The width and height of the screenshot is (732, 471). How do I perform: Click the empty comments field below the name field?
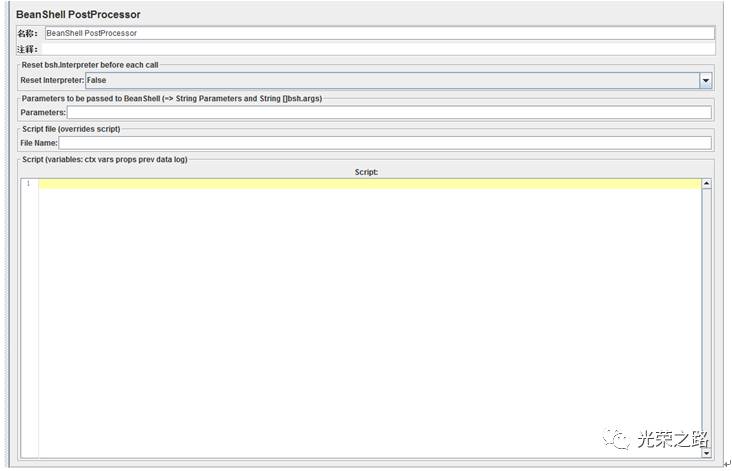(x=378, y=49)
